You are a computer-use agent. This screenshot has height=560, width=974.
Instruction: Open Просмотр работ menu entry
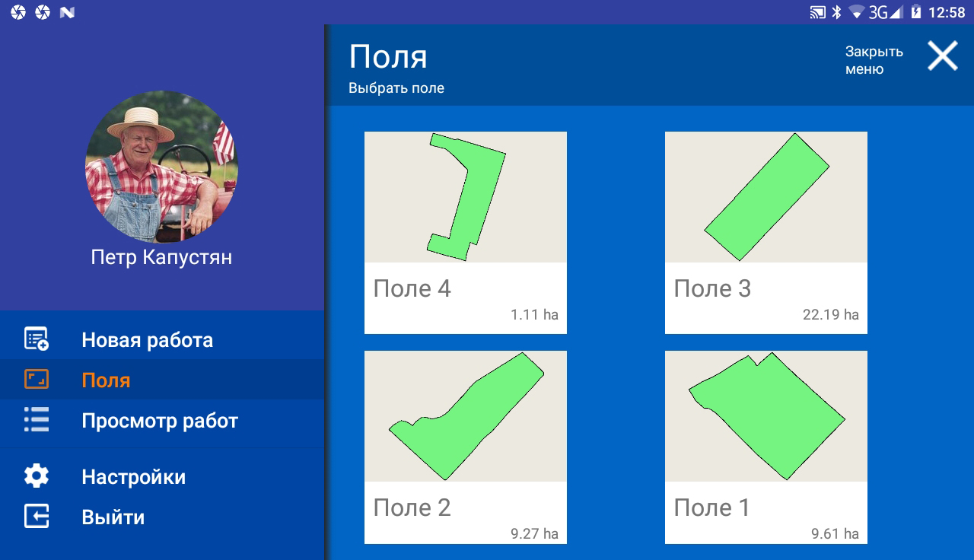point(162,420)
